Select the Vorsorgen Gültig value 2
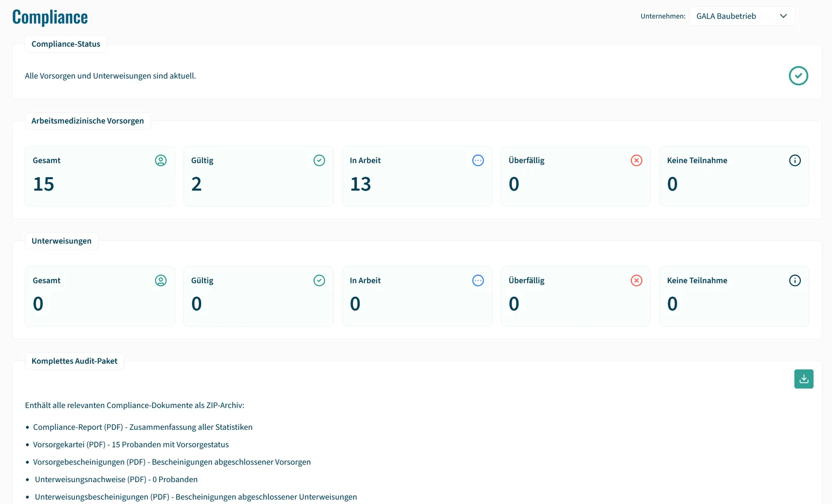This screenshot has height=504, width=832. point(197,184)
